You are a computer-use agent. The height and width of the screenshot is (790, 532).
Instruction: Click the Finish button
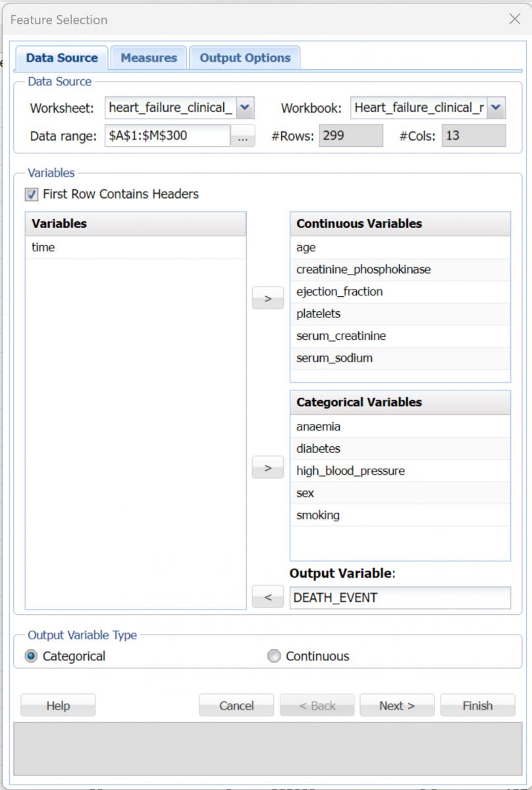477,705
